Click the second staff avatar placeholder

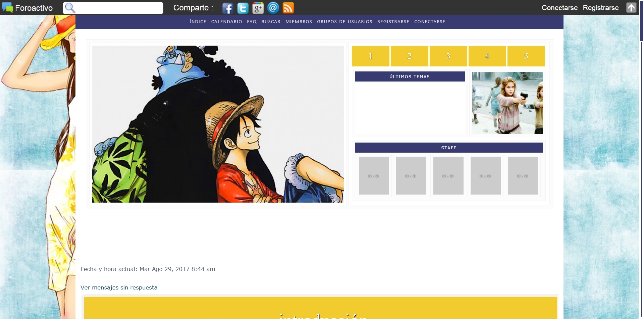click(x=411, y=175)
